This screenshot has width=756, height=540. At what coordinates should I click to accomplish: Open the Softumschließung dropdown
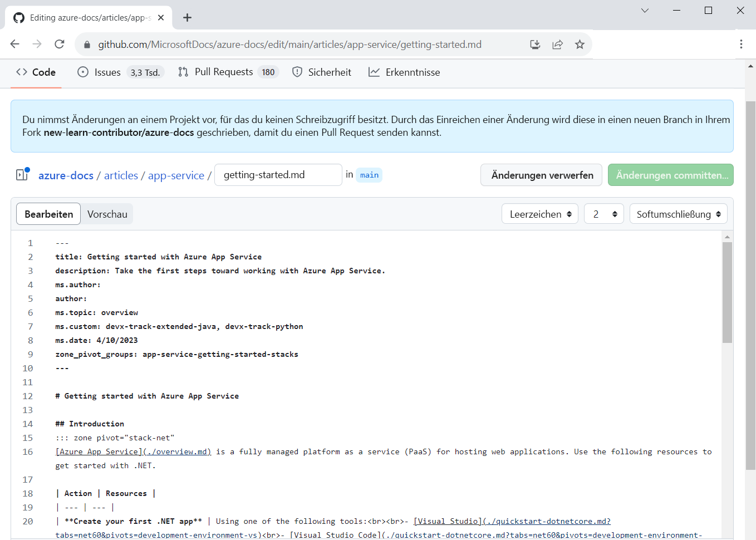[x=678, y=213]
